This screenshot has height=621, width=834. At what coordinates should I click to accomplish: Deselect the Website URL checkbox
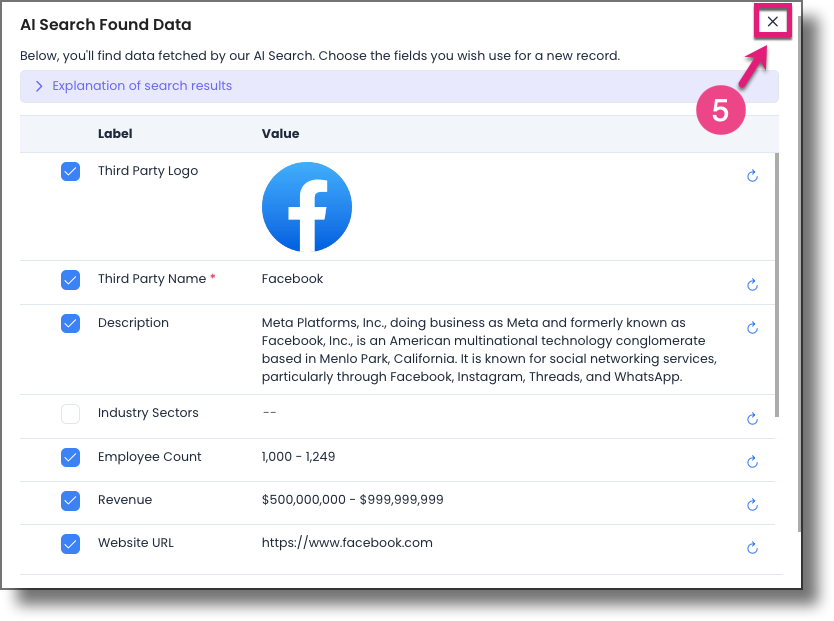point(70,543)
